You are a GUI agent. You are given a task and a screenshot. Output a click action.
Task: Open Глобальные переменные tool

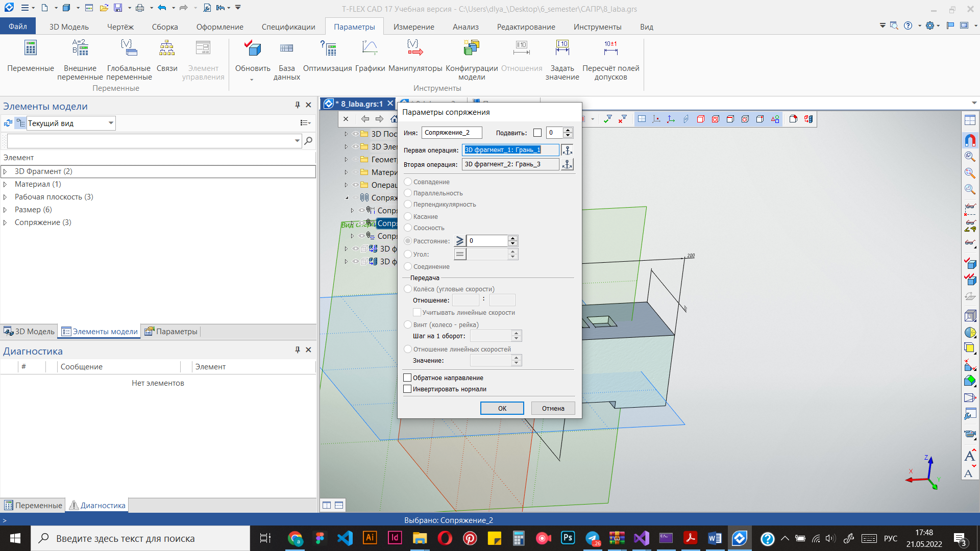(x=129, y=60)
